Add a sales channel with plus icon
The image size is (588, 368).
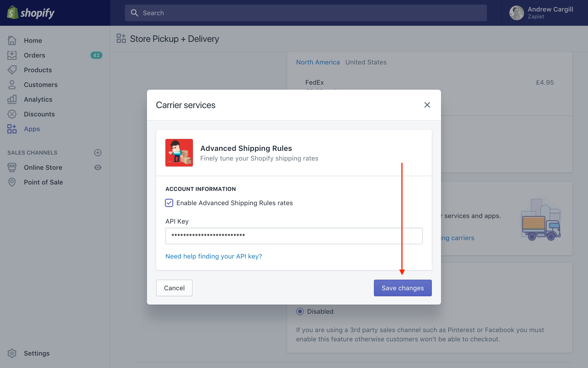click(x=98, y=152)
